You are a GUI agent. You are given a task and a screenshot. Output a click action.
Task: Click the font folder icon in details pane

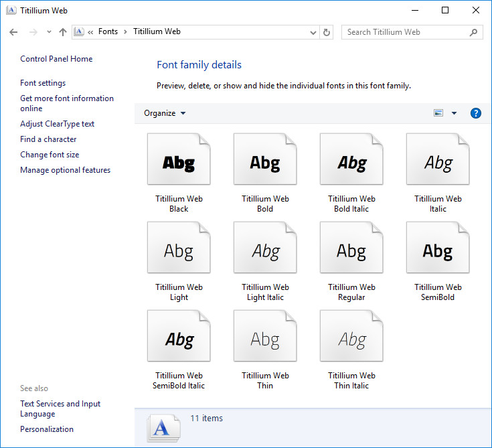(x=163, y=428)
